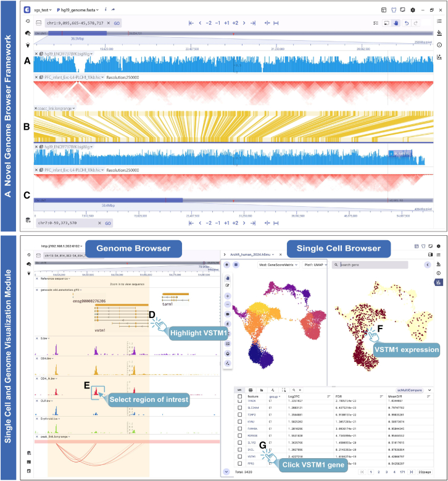Screen dimensions: 448x481
Task: Clear the chr7 location field with X
Action: tap(99, 223)
